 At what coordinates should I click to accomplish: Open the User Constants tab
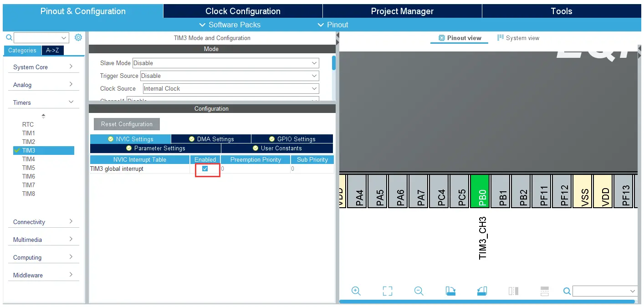(277, 148)
